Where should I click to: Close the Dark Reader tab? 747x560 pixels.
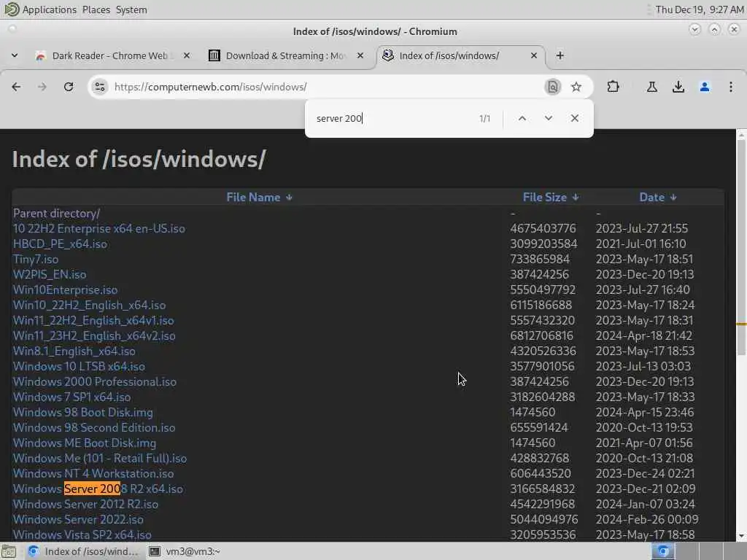[187, 55]
